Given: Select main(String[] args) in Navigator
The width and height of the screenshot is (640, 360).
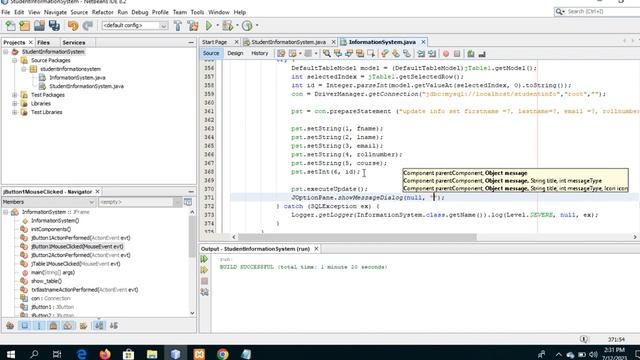Looking at the screenshot, I should click(x=53, y=272).
